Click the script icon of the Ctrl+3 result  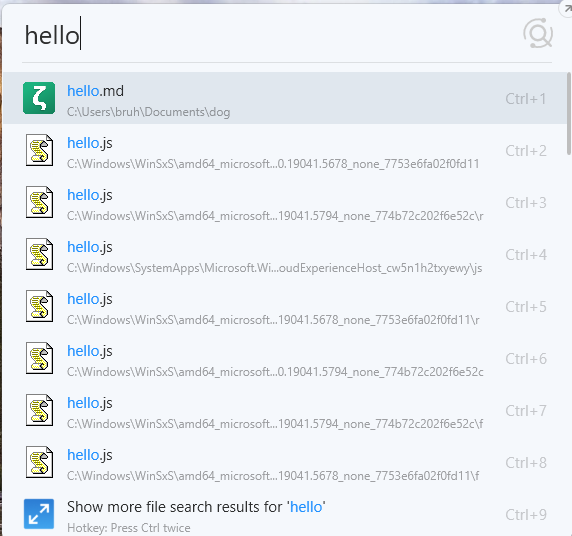(39, 202)
